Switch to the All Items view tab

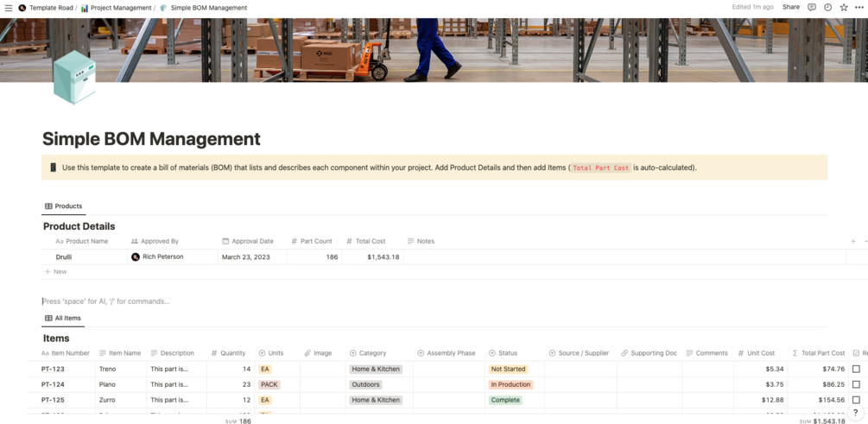[x=62, y=319]
